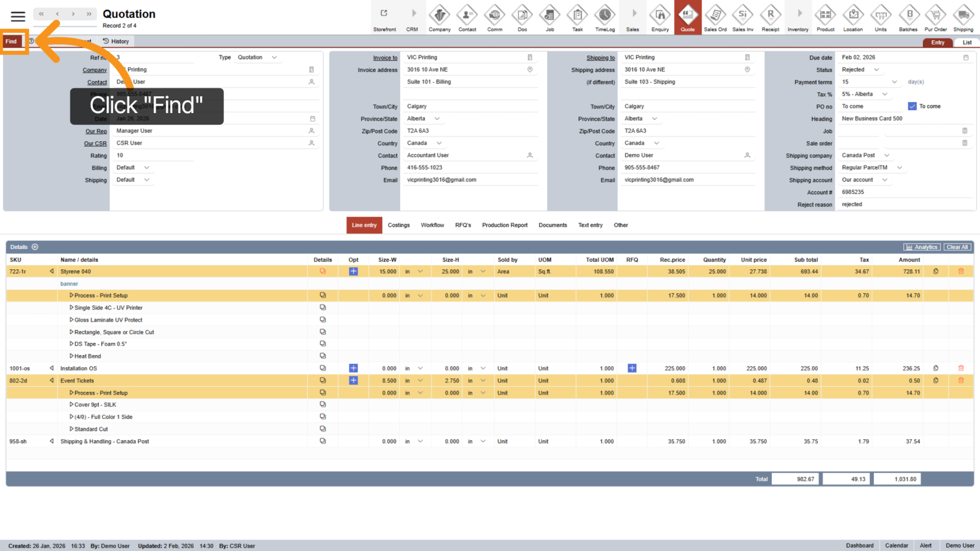Click the RFQ plus box on Installation OS row
Screen dimensions: 980x551
click(x=632, y=368)
